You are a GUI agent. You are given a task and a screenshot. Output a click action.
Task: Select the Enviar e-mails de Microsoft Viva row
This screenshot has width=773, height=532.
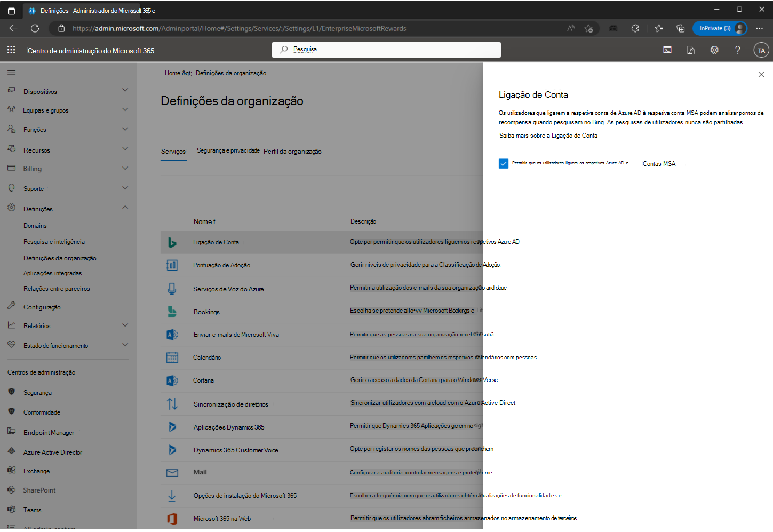(x=322, y=335)
